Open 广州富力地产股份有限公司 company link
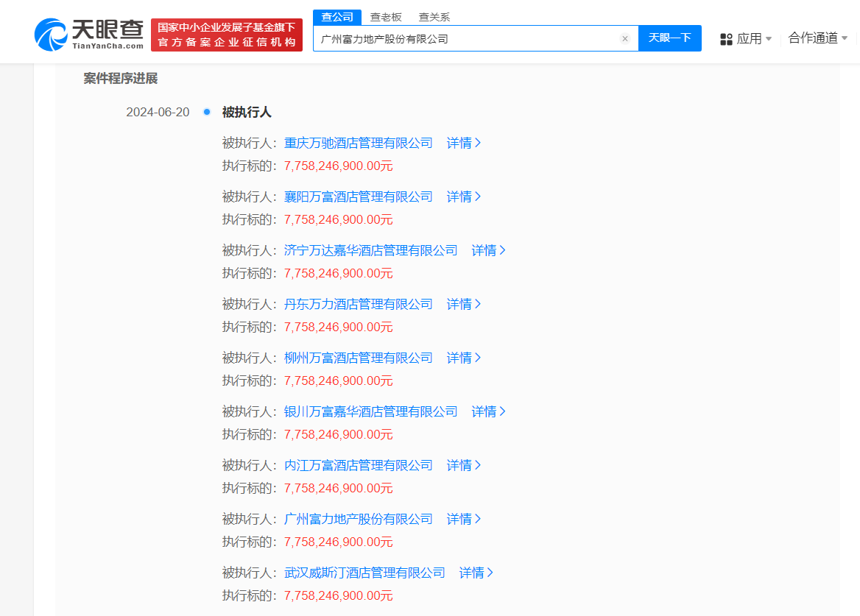Screen dimensions: 860x616 coord(359,519)
